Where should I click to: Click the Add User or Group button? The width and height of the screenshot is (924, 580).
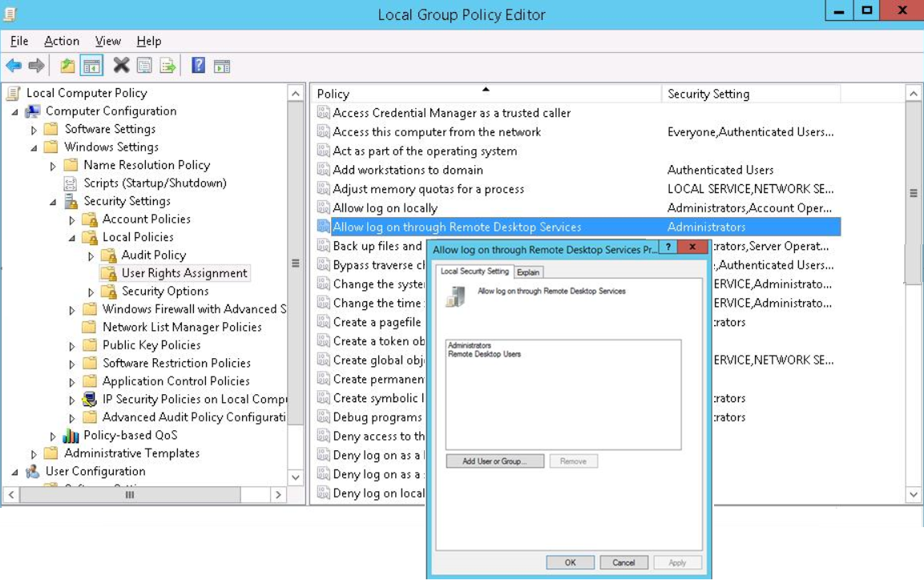tap(494, 461)
